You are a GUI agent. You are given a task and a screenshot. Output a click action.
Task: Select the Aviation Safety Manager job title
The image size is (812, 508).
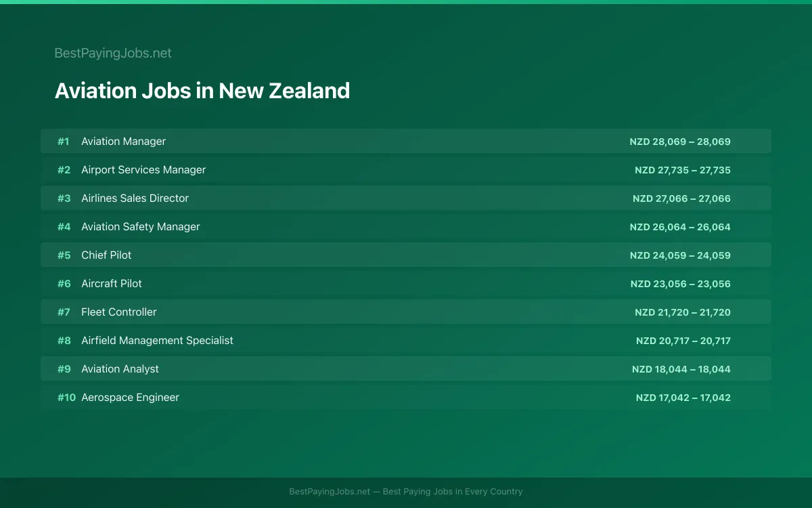pyautogui.click(x=141, y=227)
